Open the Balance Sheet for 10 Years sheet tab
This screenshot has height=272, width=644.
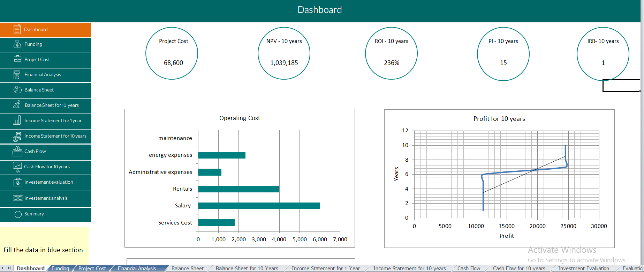[x=247, y=269]
